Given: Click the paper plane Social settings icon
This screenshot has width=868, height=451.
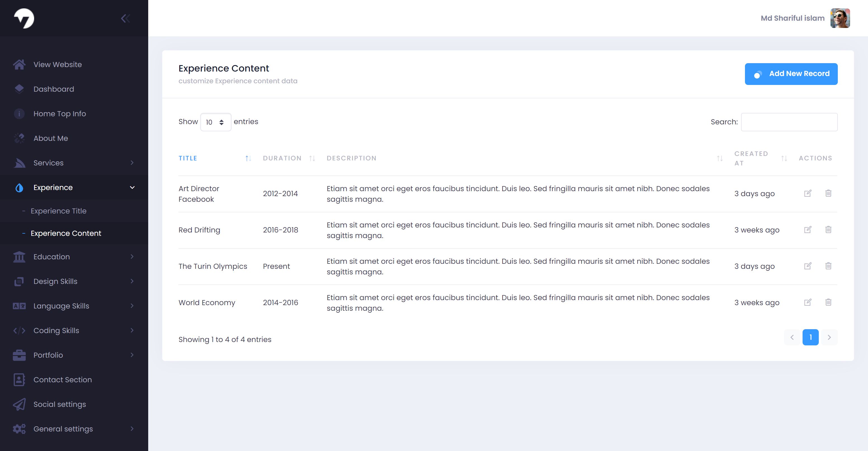Looking at the screenshot, I should tap(19, 404).
